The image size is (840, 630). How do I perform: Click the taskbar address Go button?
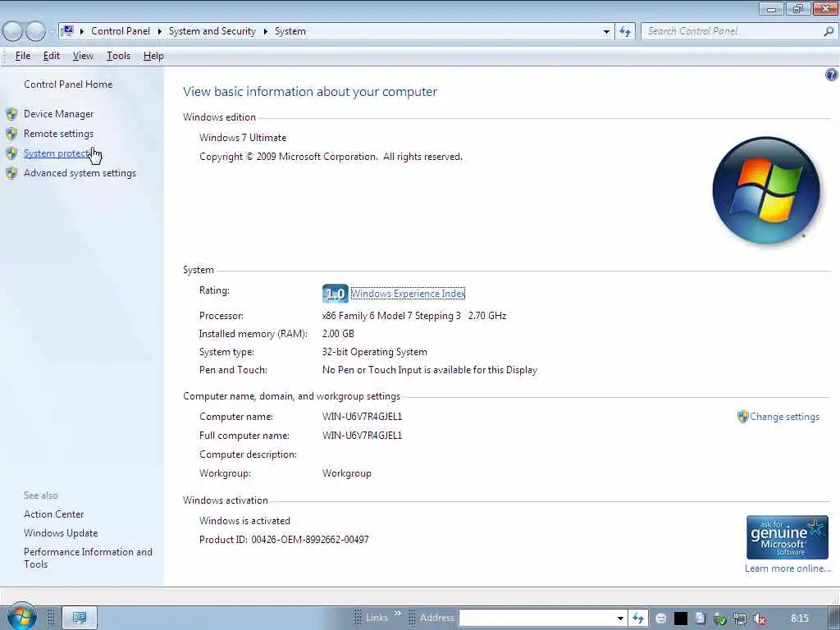(637, 619)
